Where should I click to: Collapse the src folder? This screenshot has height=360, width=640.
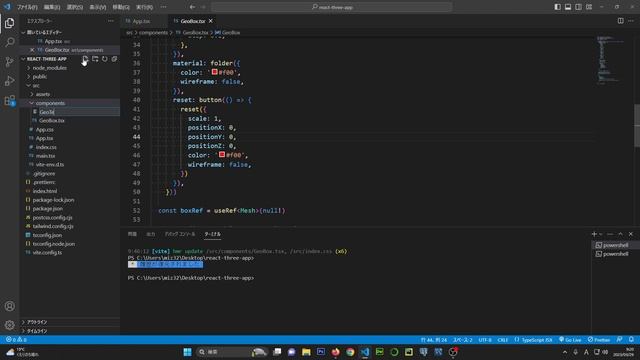(36, 85)
